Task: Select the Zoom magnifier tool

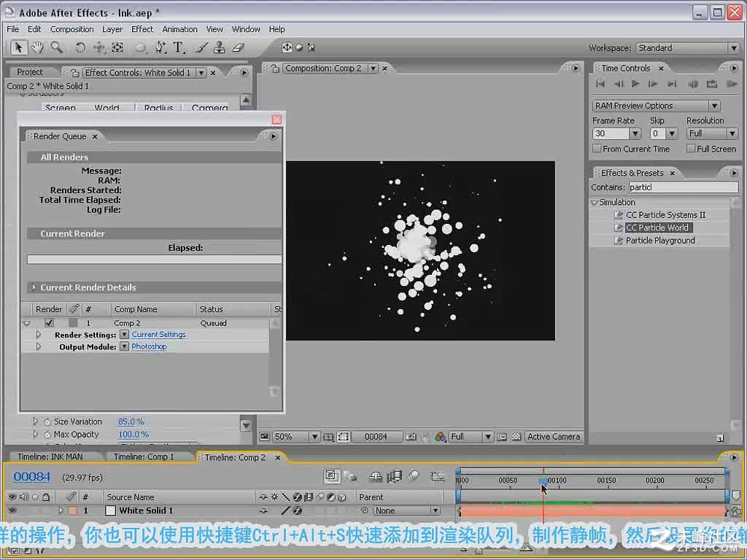Action: click(x=57, y=47)
